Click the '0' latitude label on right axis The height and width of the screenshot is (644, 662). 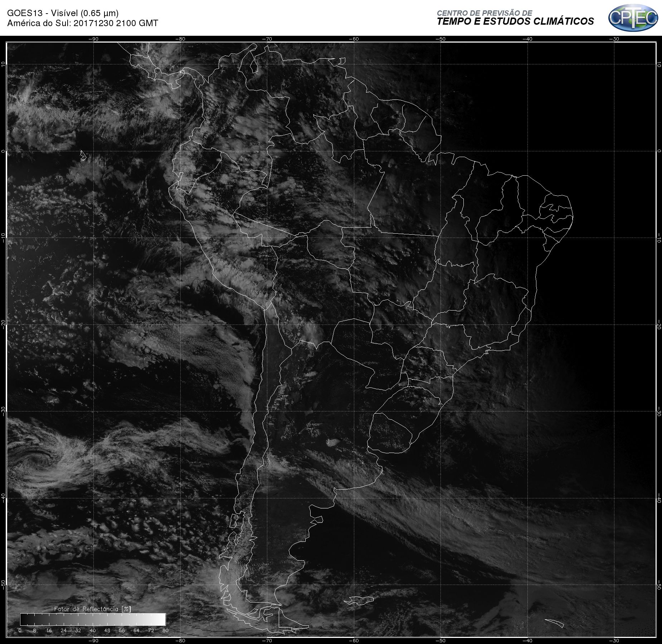point(659,151)
